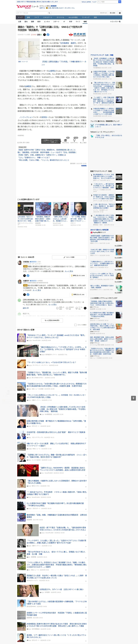
Task: Share the article on Facebook
Action: point(48,35)
